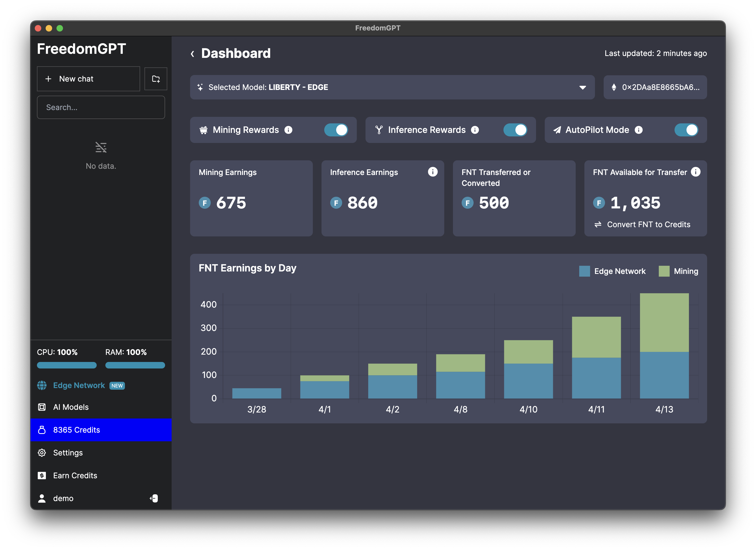Turn off the Inference Rewards switch
The image size is (756, 550).
[x=515, y=130]
